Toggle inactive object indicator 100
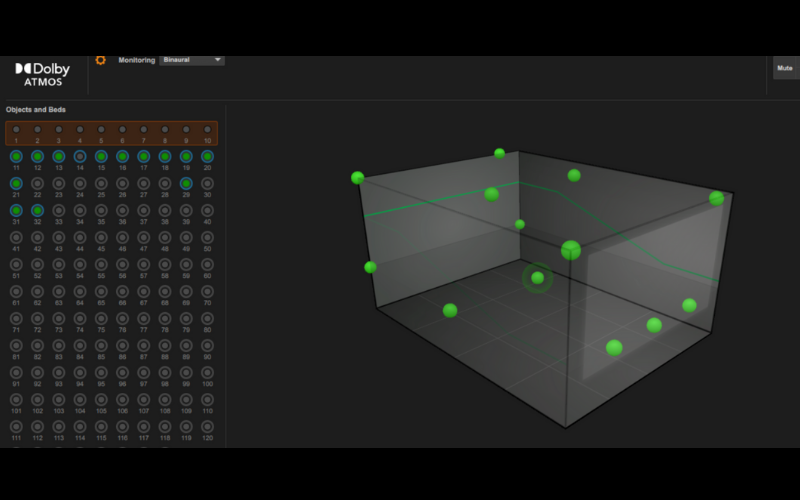The width and height of the screenshot is (800, 500). coord(207,373)
